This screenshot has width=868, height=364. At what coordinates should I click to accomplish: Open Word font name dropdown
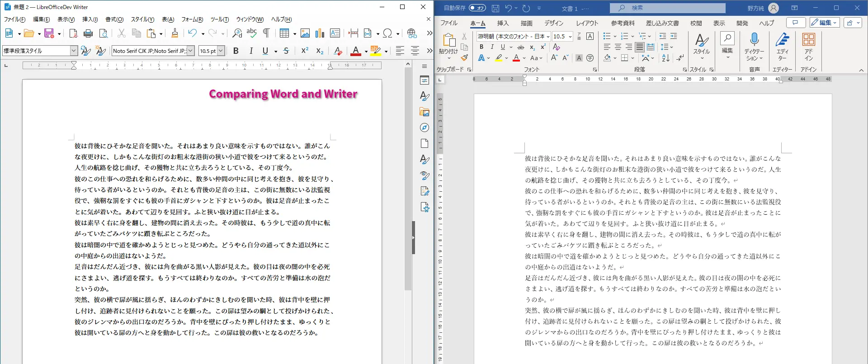pos(548,36)
